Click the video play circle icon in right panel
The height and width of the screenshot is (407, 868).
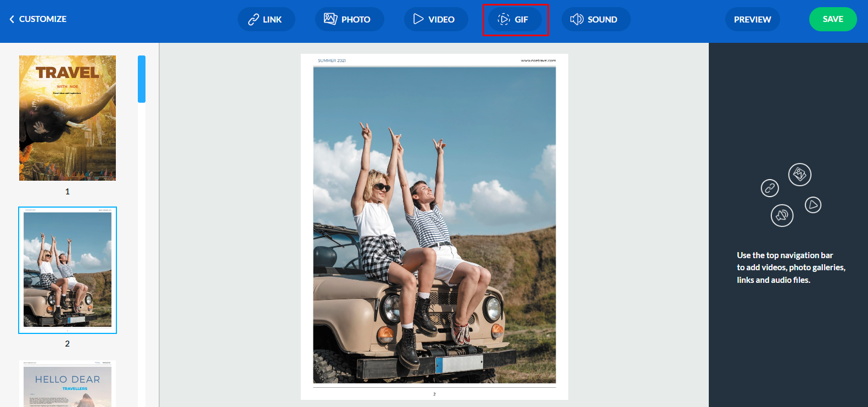coord(813,205)
